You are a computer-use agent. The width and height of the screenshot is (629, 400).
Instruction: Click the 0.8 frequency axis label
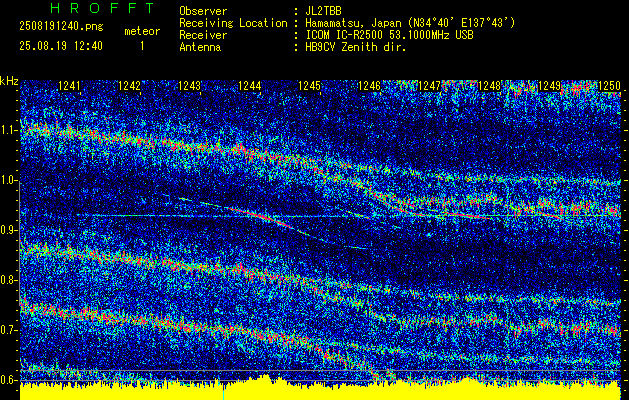(9, 280)
